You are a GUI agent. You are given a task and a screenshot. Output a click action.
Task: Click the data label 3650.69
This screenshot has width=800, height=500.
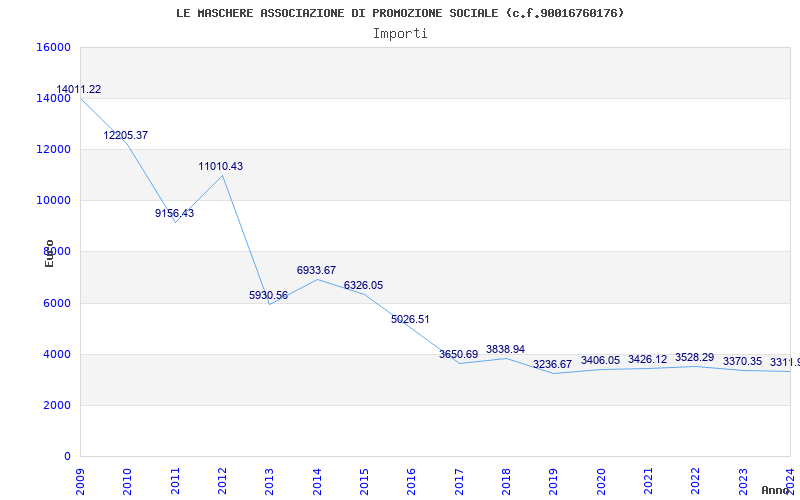459,355
